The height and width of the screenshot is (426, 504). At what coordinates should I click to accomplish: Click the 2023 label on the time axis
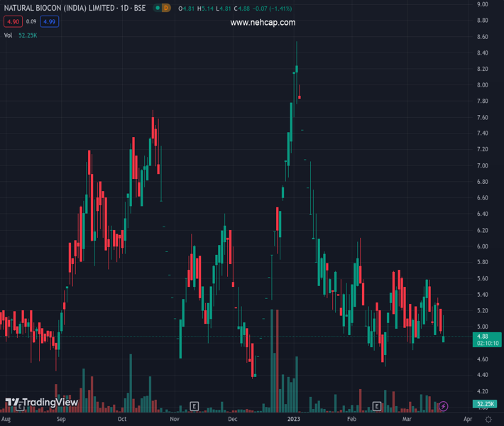click(293, 419)
